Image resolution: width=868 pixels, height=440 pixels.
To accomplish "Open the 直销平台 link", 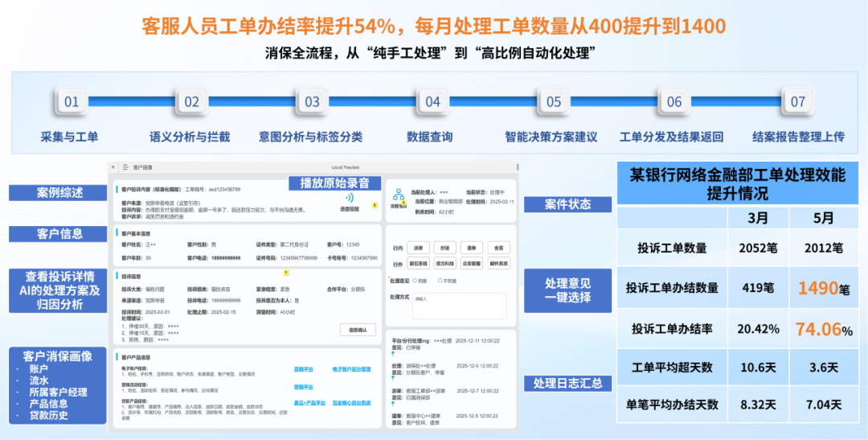I will (x=303, y=368).
